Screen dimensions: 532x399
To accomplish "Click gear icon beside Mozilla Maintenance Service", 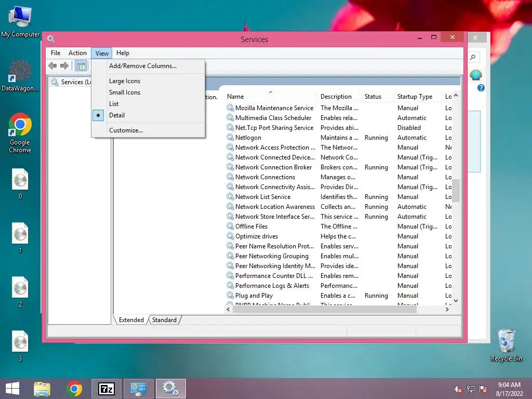I will tap(230, 108).
